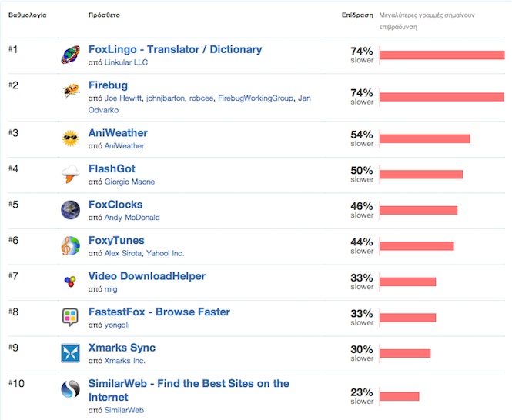This screenshot has width=512, height=420.
Task: Open the Firebug add-on title link
Action: tap(108, 85)
